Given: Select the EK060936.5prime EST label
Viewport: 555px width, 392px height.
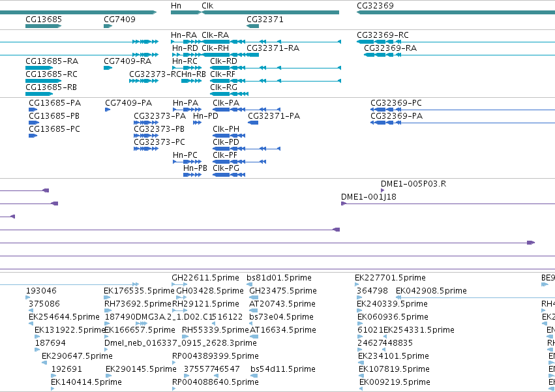Looking at the screenshot, I should click(x=393, y=317).
